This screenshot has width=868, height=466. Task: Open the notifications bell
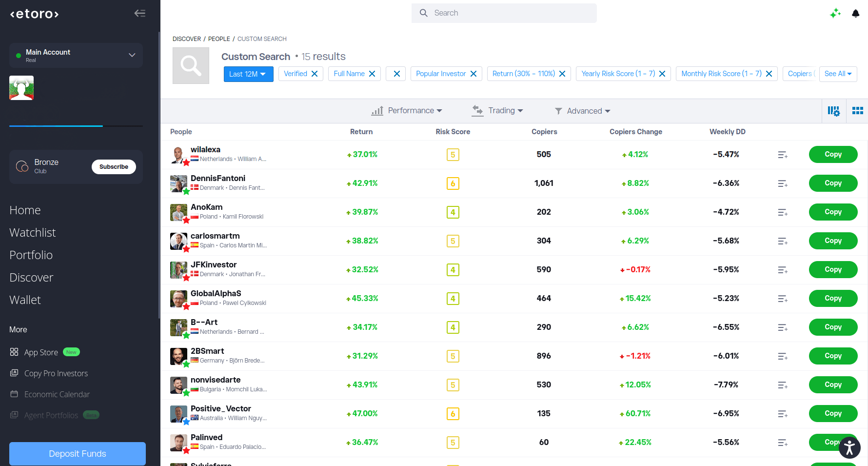pyautogui.click(x=855, y=14)
